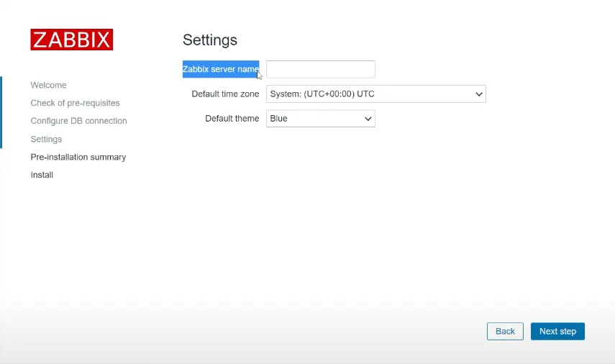The width and height of the screenshot is (615, 364).
Task: Open the Configure DB connection step
Action: (78, 121)
